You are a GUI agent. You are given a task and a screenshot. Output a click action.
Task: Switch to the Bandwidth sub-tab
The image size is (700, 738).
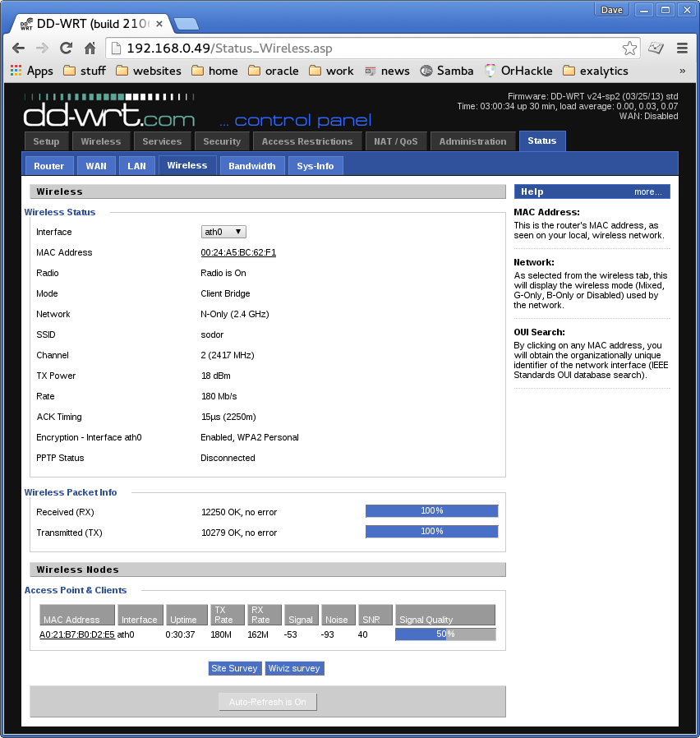click(252, 166)
